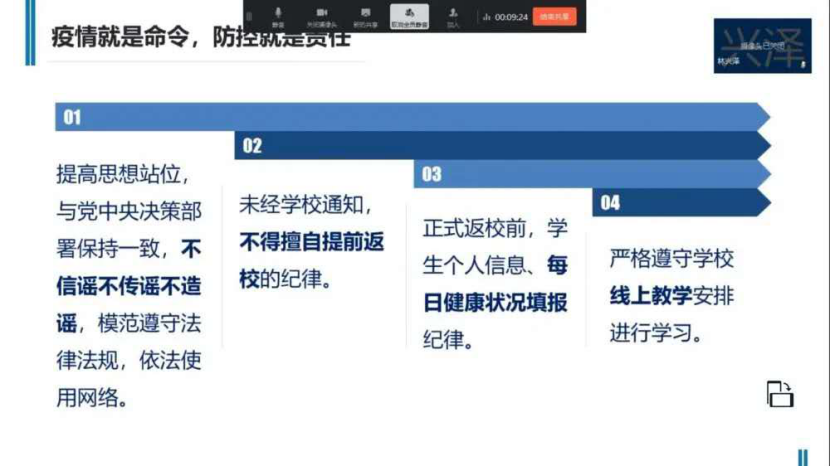Select the 04 arrow banner
Viewport: 830px width, 467px height.
pos(680,203)
